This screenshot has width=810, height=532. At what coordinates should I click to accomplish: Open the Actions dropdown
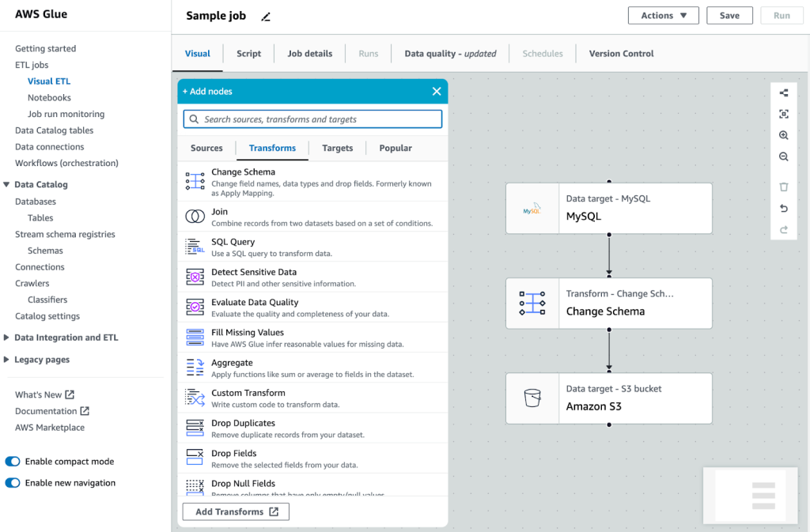click(x=664, y=16)
